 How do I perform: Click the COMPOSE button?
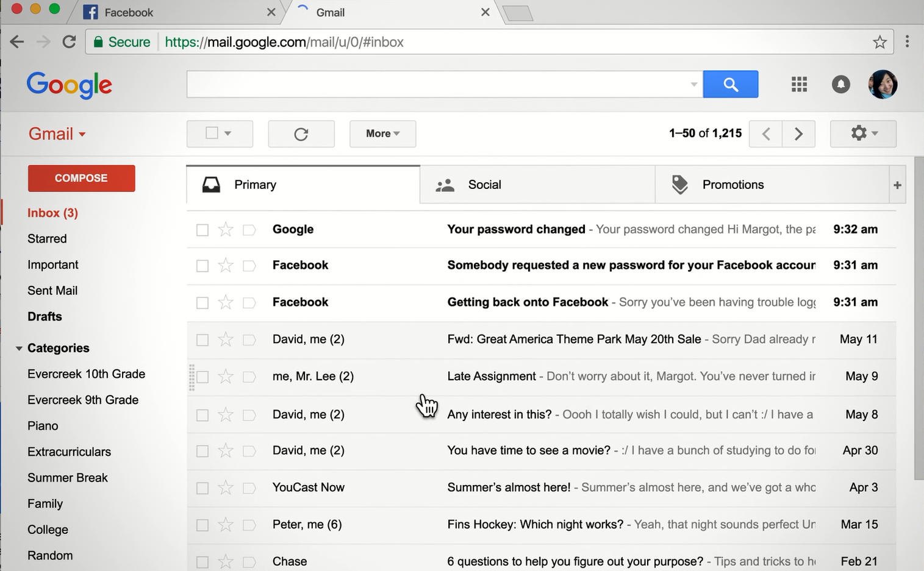[x=81, y=178]
